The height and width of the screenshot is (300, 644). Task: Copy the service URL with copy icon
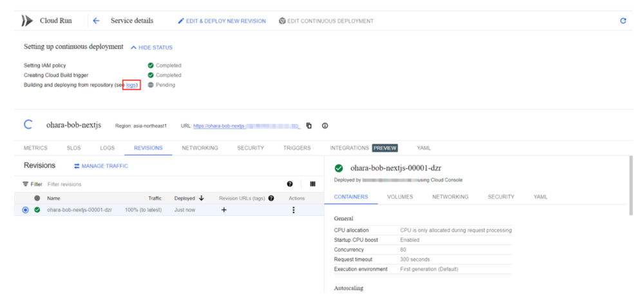(309, 126)
